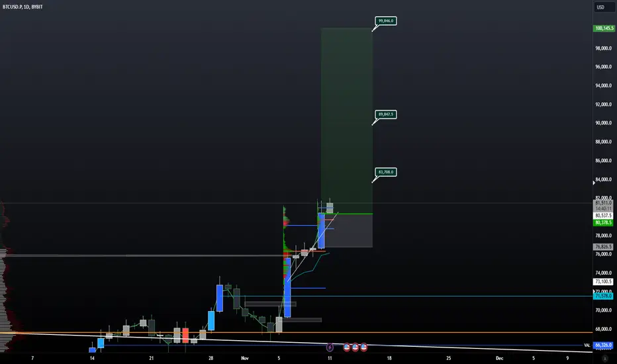Click the auto-scale icon in bottom-right corner
Image resolution: width=617 pixels, height=364 pixels.
[x=605, y=359]
